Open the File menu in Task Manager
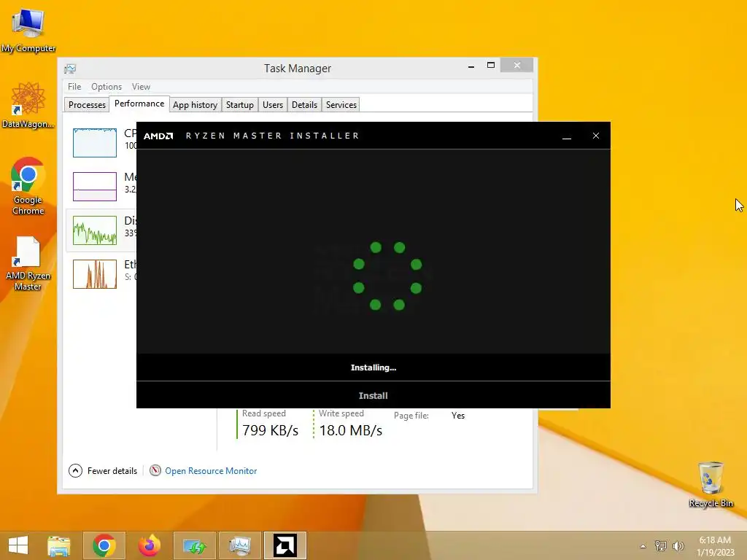The image size is (747, 560). (74, 87)
